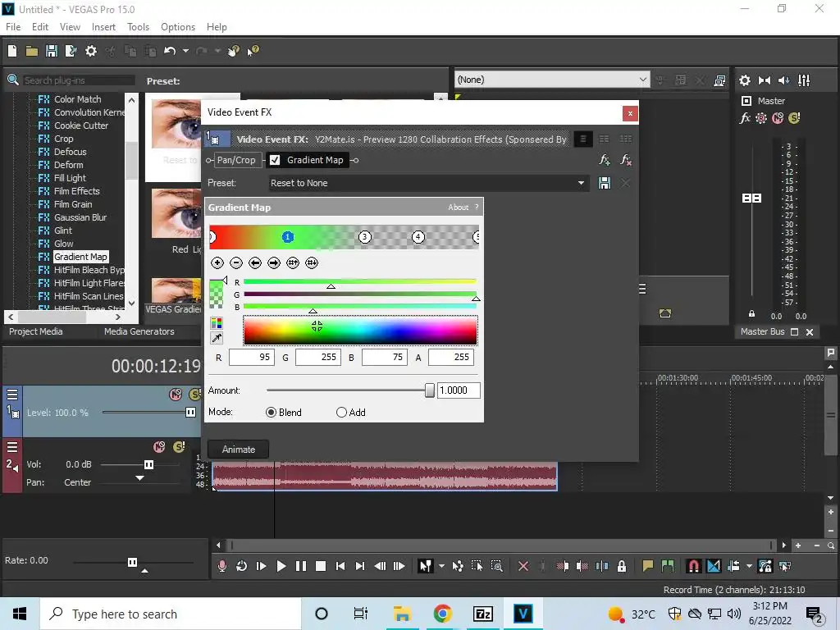Undo last action in main toolbar
The image size is (840, 630).
point(170,51)
